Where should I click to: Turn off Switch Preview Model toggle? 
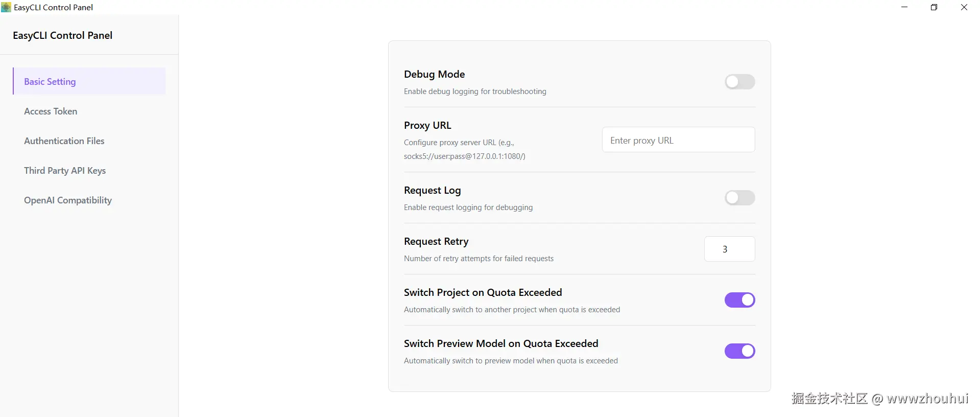tap(739, 351)
